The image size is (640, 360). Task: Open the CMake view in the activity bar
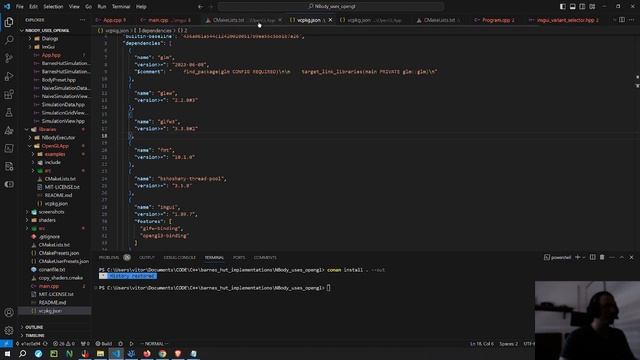click(x=9, y=131)
